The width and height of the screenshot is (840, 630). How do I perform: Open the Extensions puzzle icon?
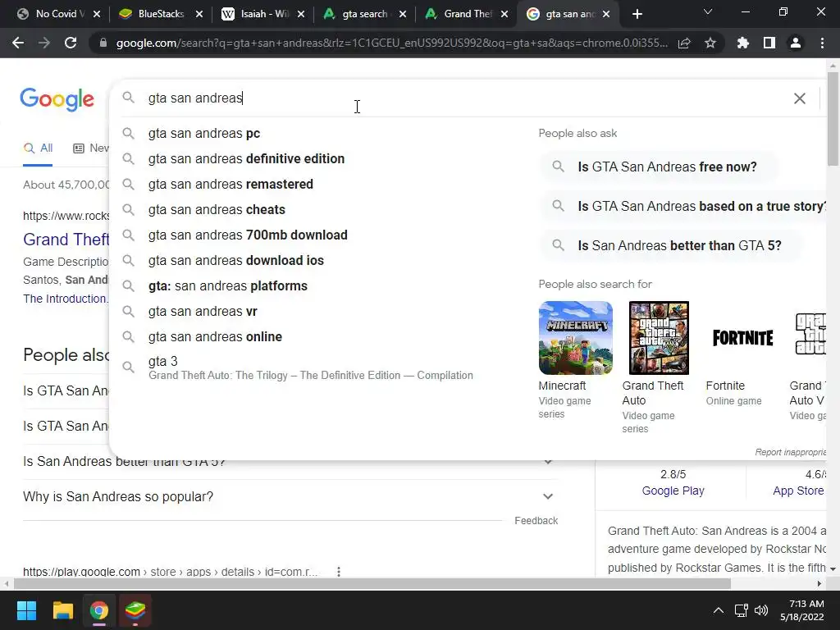[x=743, y=43]
